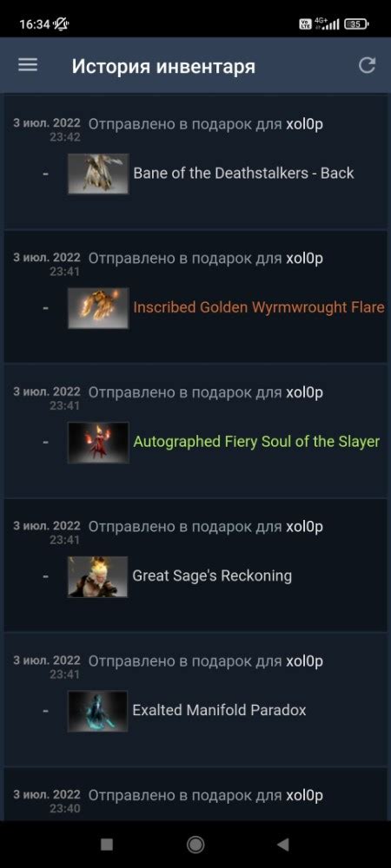This screenshot has width=391, height=868.
Task: Open xol0p profile in 23:40 entry
Action: pos(304,795)
